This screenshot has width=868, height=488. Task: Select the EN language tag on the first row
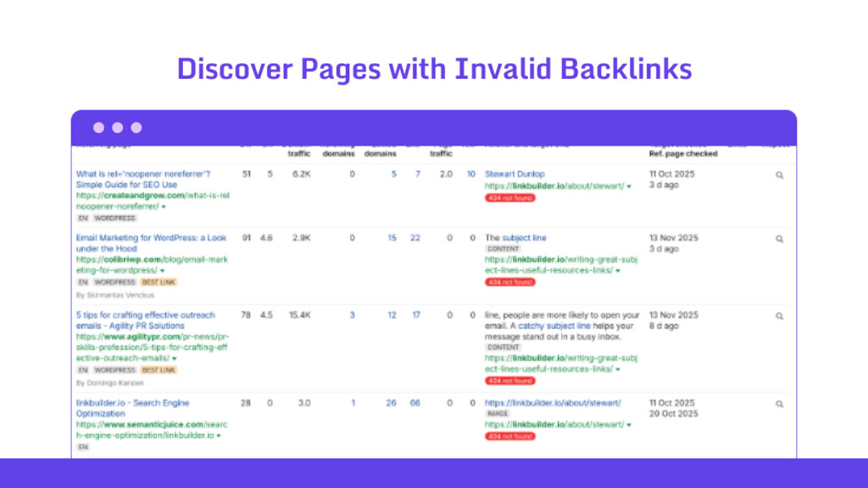pos(82,218)
